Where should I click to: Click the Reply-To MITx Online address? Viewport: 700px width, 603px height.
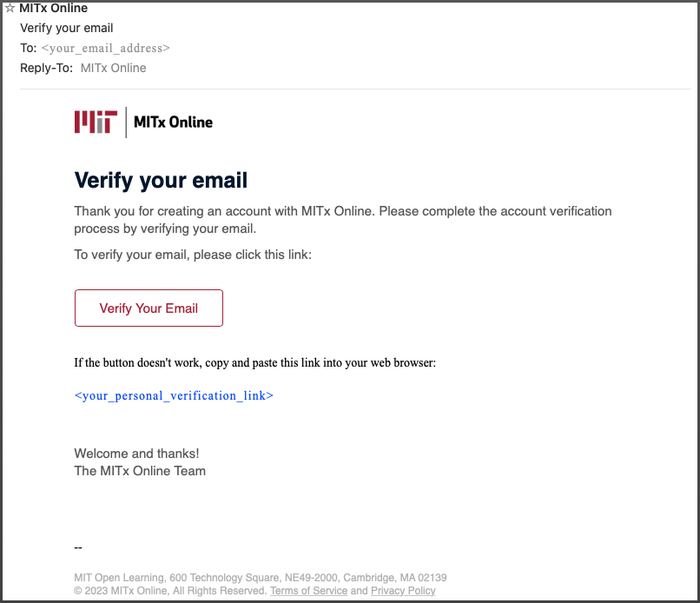[114, 68]
